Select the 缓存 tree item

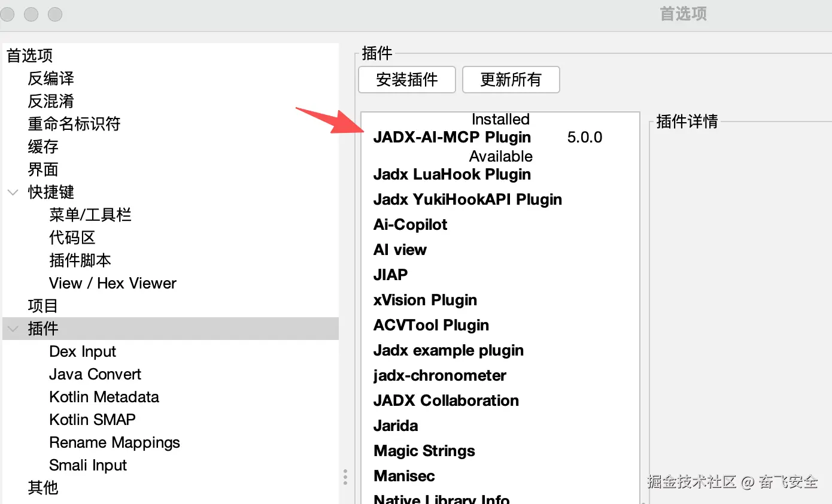(x=43, y=147)
